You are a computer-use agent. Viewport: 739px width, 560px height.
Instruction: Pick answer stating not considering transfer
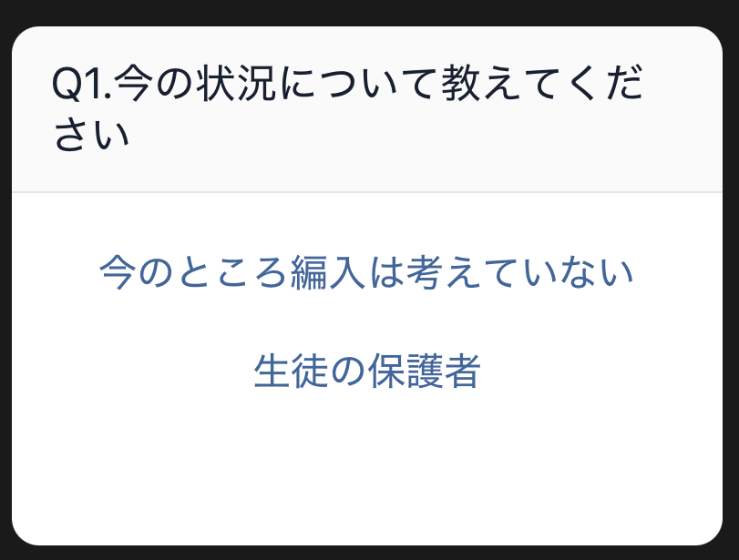point(366,272)
